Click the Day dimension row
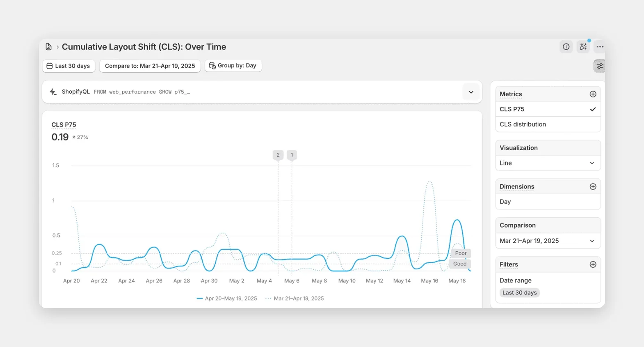Screen dimensions: 644x347 [x=548, y=202]
